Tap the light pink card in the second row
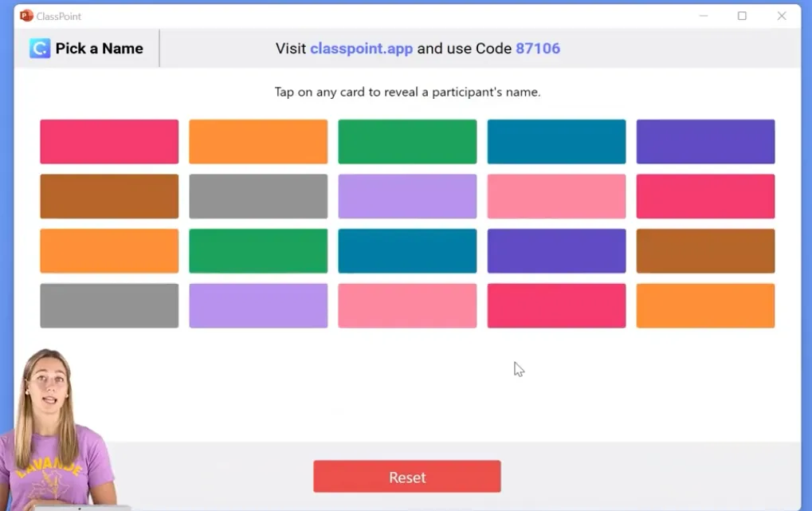The image size is (812, 511). click(x=556, y=196)
